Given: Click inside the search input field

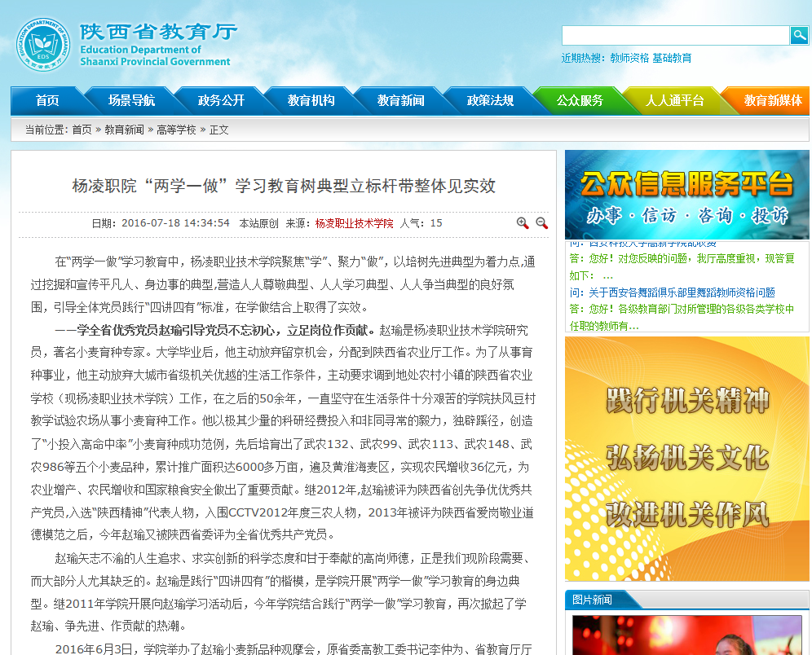Looking at the screenshot, I should coord(675,35).
